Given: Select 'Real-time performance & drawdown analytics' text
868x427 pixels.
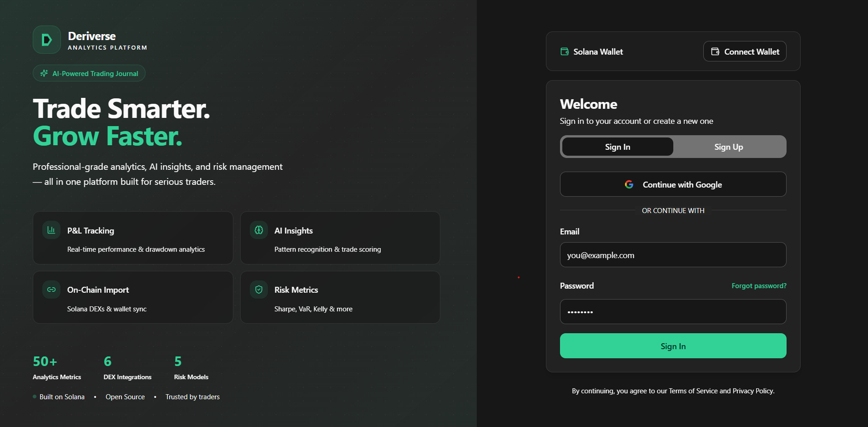Looking at the screenshot, I should 136,249.
